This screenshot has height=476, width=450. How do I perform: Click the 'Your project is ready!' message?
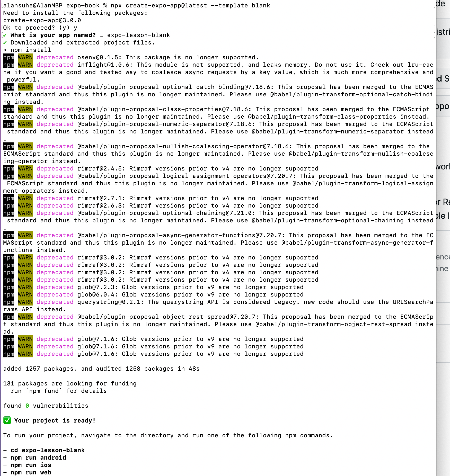coord(55,421)
